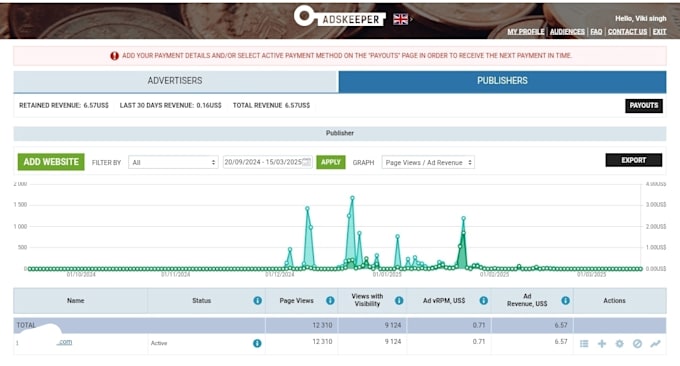The image size is (680, 366).
Task: Open the Audiences link
Action: (x=567, y=32)
